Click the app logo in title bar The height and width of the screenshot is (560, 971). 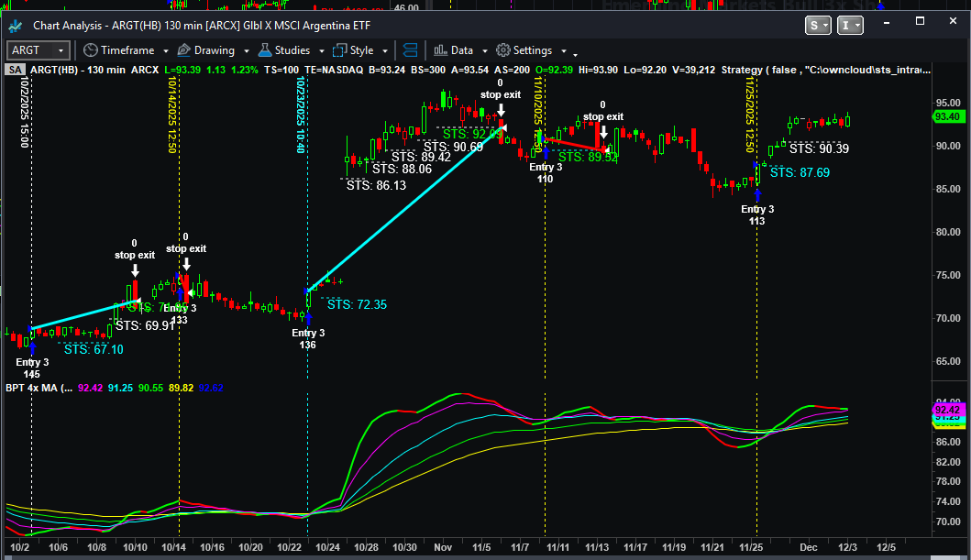click(16, 26)
